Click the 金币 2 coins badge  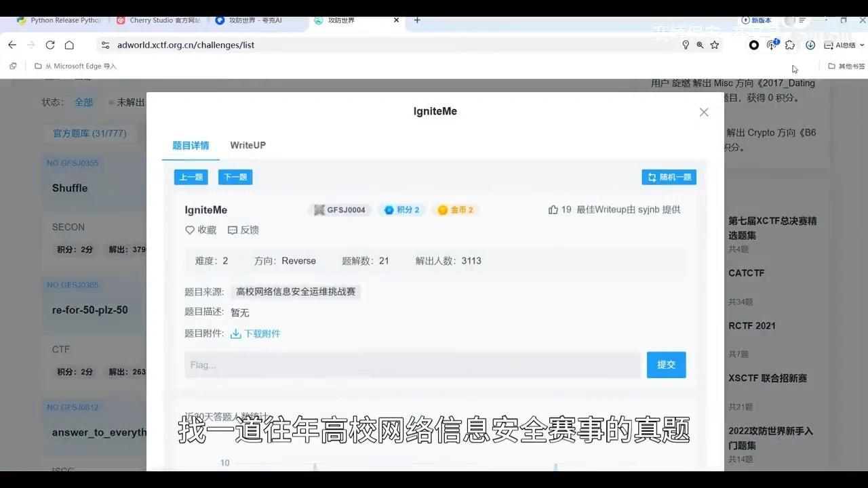(456, 210)
